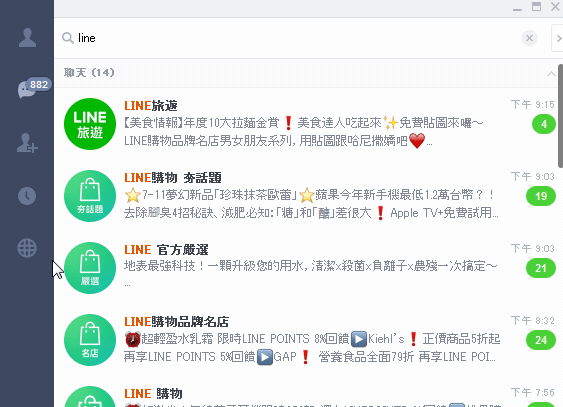Viewport: 563px width, 407px height.
Task: Open the globe icon in the sidebar
Action: click(27, 248)
